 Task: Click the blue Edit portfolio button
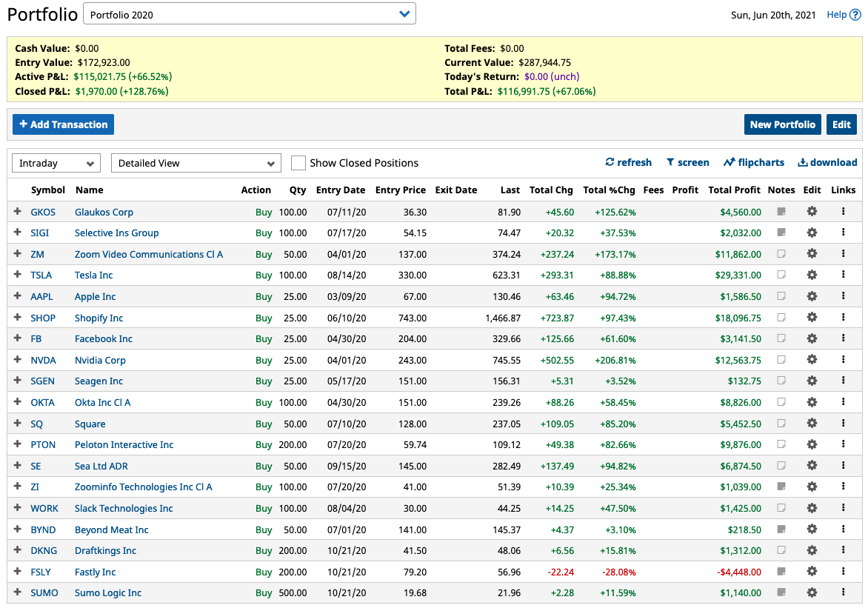(x=841, y=124)
